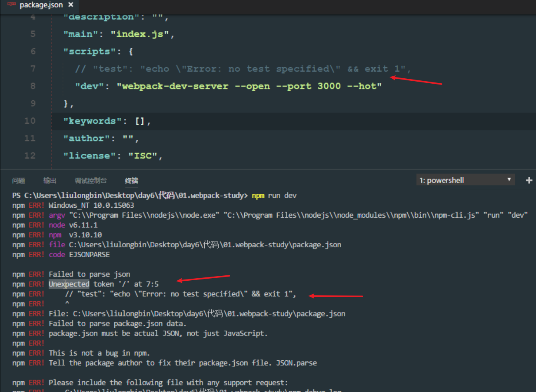
Task: Click the commented-out "test" script line
Action: pyautogui.click(x=243, y=69)
